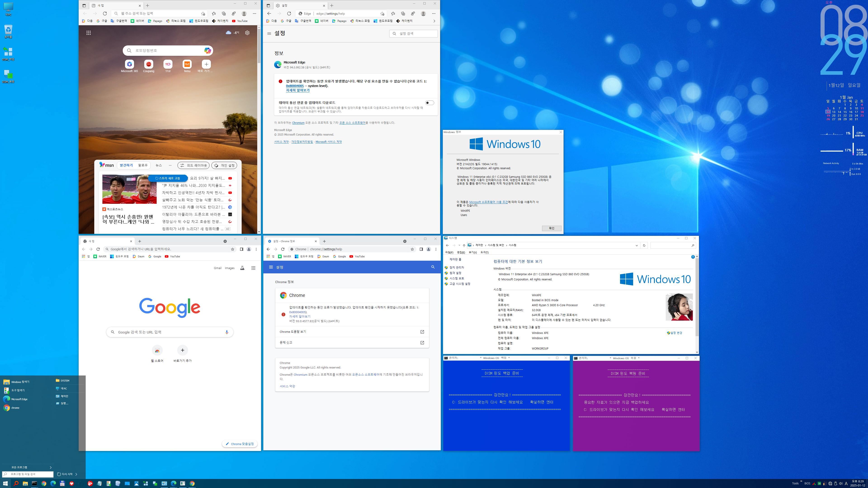
Task: Open hamburger menu in Edge settings page
Action: [269, 33]
